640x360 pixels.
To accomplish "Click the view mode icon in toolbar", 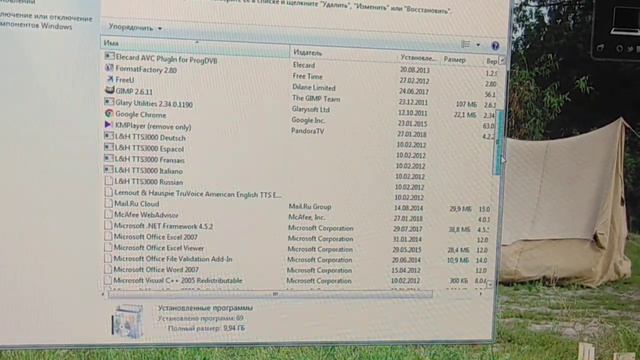I will pyautogui.click(x=465, y=44).
